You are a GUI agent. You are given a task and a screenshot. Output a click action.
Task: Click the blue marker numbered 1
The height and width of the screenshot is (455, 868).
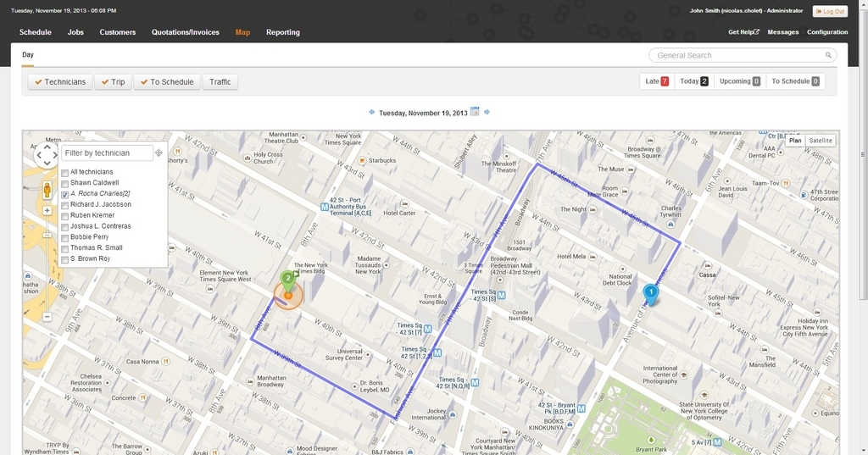(x=651, y=295)
